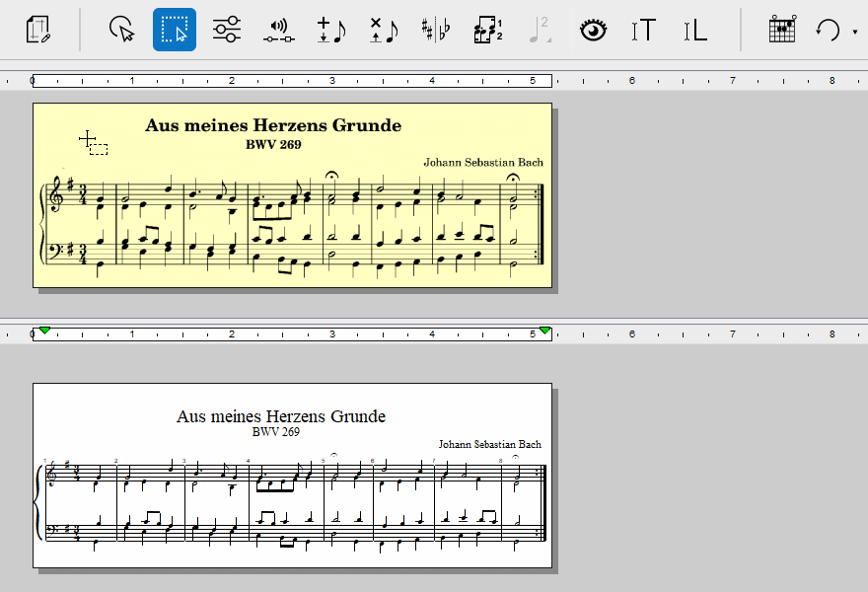Click the greyed-out voice 2 note icon
The width and height of the screenshot is (868, 592).
click(540, 30)
